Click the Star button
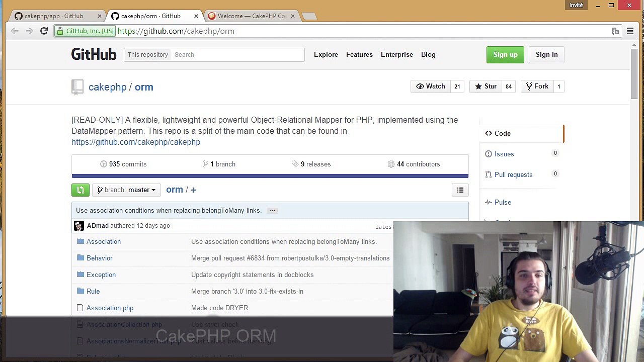 486,86
